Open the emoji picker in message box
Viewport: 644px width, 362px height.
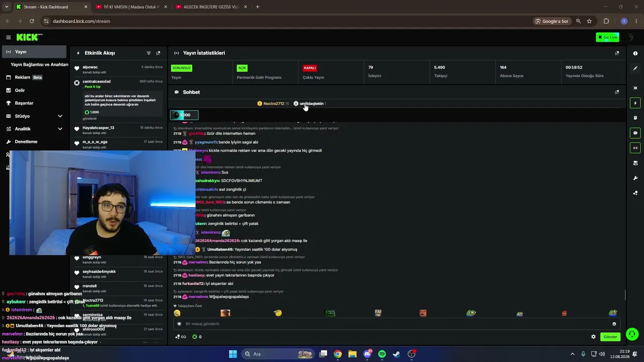tap(614, 324)
